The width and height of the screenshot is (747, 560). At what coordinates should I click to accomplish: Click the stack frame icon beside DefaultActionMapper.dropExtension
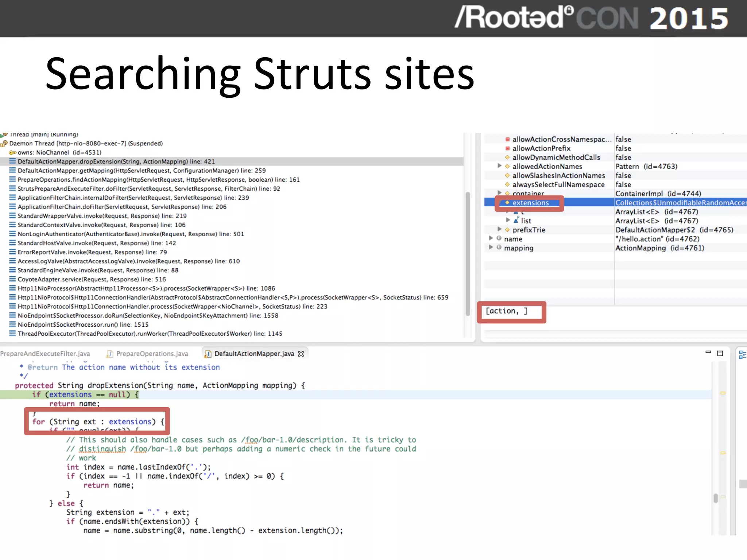[12, 161]
